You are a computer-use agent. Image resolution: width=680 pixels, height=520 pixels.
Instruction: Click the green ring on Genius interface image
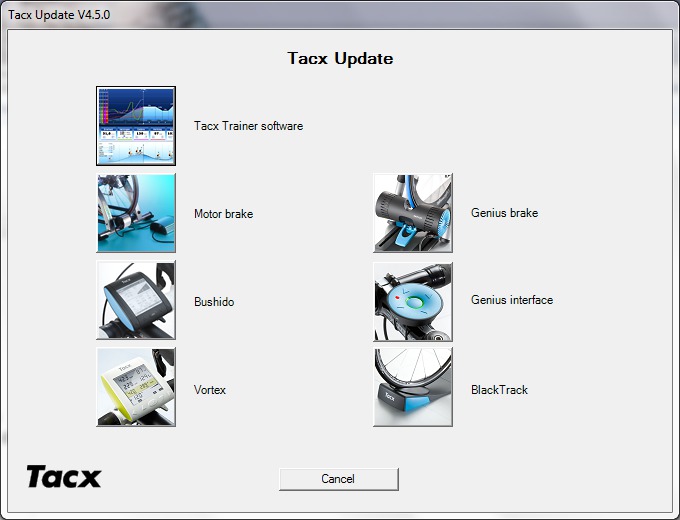click(414, 302)
